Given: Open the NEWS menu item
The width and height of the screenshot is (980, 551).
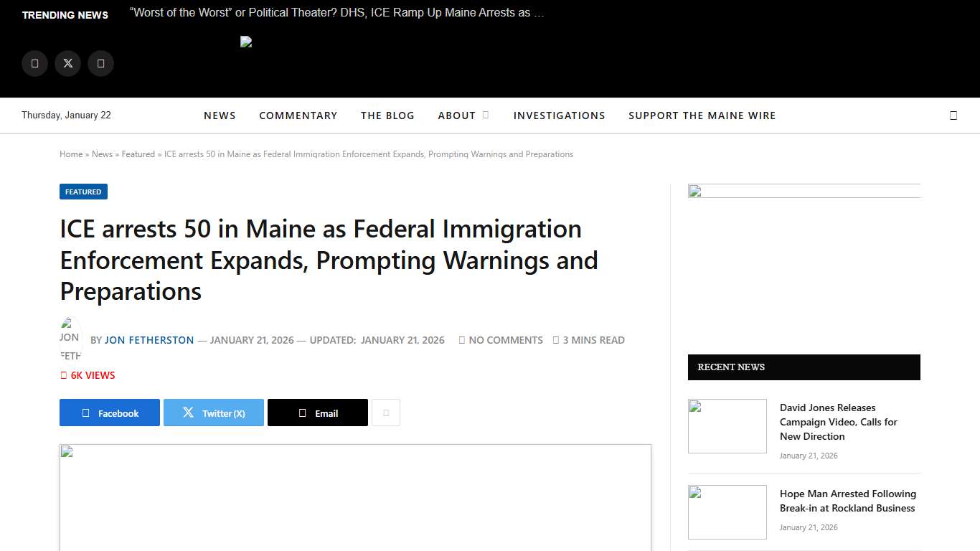Looking at the screenshot, I should coord(220,115).
